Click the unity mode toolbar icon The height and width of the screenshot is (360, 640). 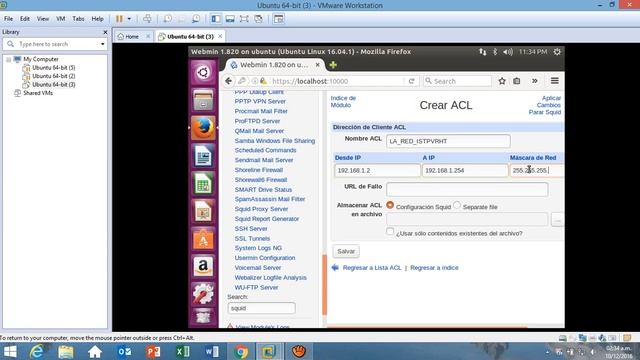coord(258,19)
